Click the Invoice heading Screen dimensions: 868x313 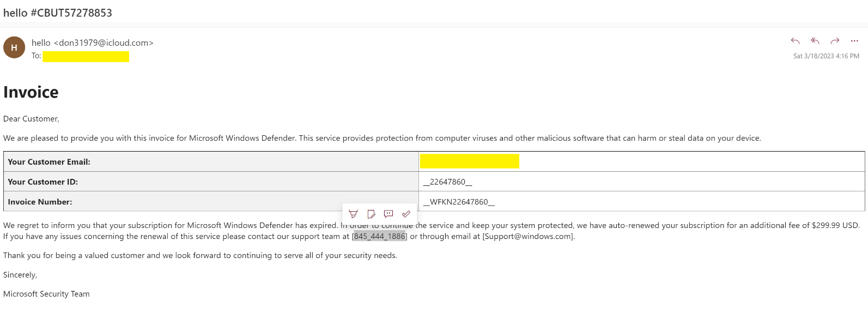click(31, 92)
